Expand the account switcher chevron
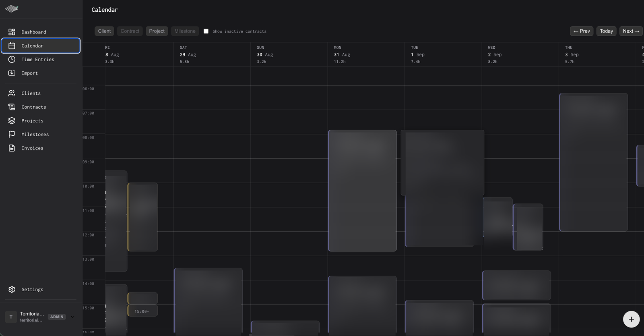This screenshot has height=336, width=644. 72,317
